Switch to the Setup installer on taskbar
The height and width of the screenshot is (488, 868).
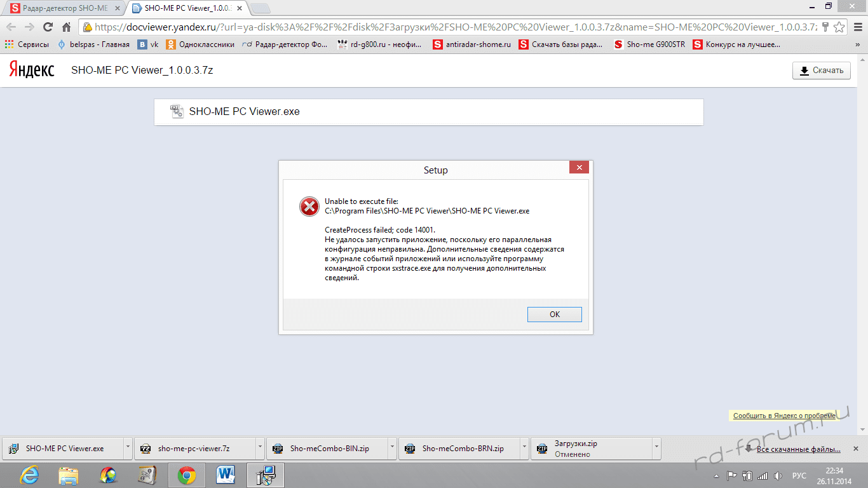tap(266, 475)
